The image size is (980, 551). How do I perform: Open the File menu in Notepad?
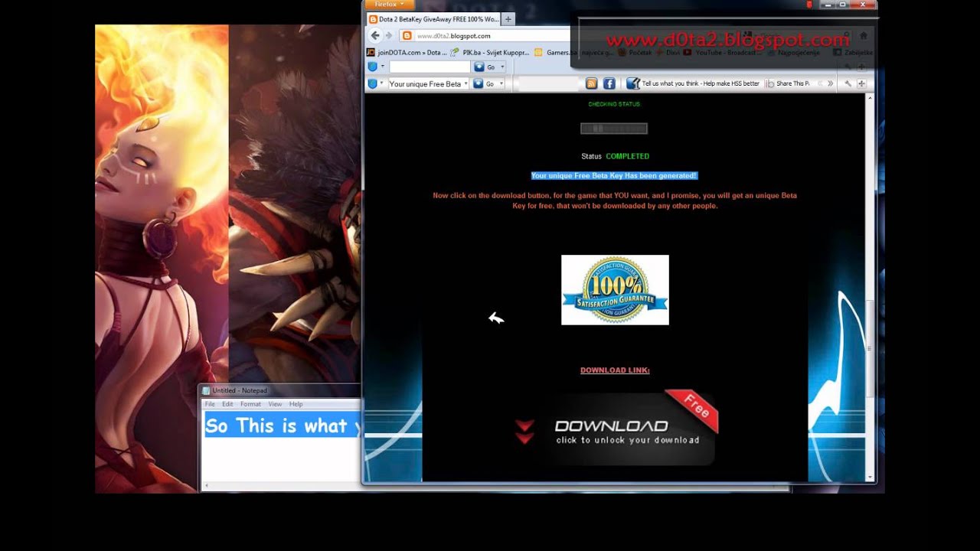(x=210, y=404)
